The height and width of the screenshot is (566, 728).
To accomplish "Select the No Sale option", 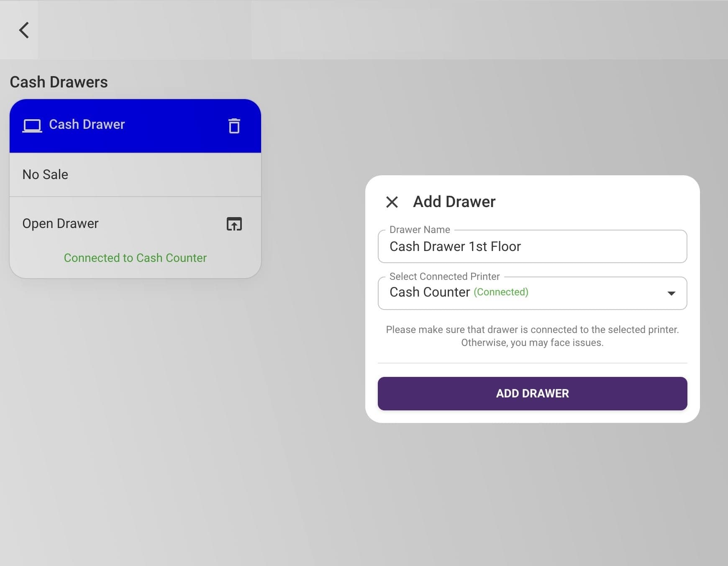I will point(45,174).
